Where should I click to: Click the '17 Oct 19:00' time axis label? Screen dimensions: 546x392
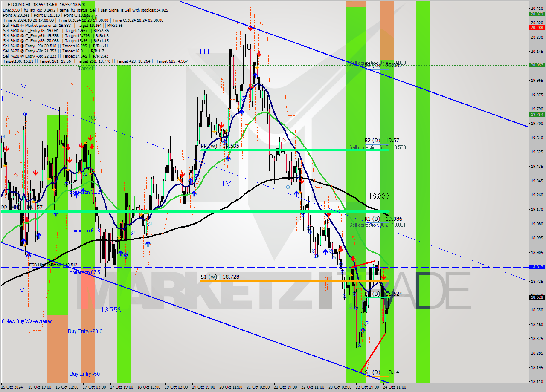click(122, 387)
